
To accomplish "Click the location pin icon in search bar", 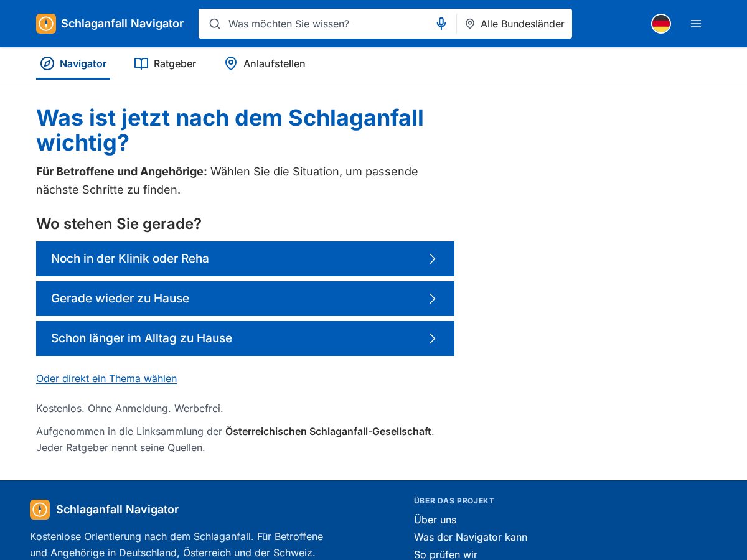I will (x=470, y=24).
